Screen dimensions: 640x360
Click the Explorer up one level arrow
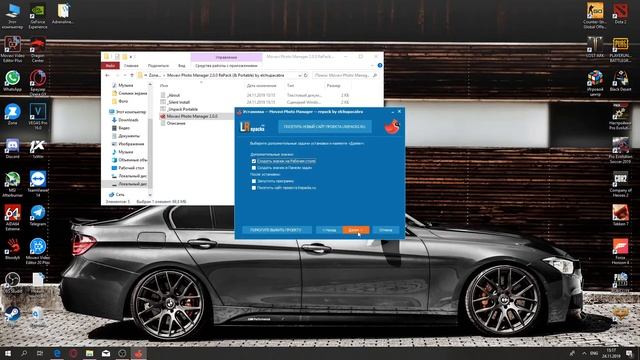(132, 76)
